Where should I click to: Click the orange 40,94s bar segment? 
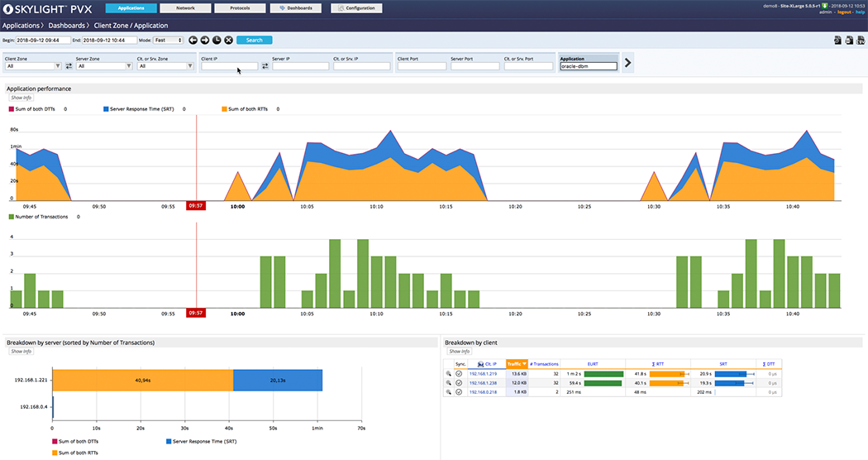click(143, 381)
